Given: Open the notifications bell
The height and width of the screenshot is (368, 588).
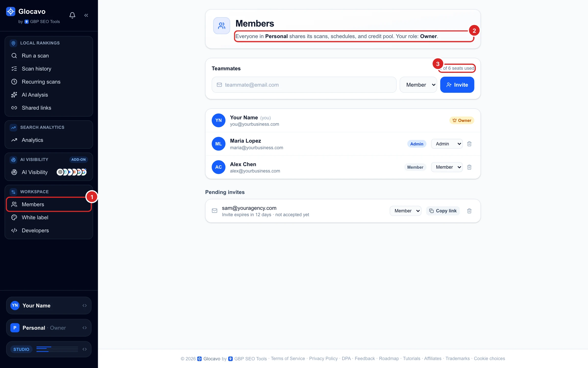Looking at the screenshot, I should [x=72, y=15].
